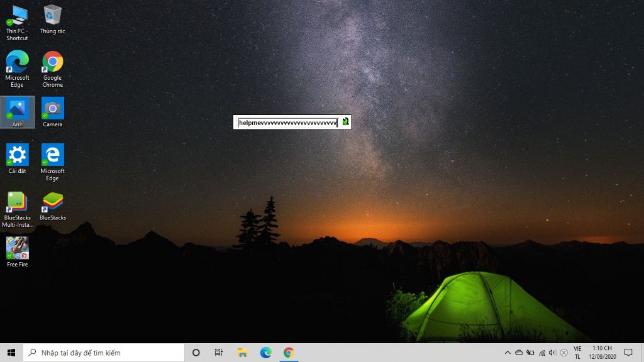The width and height of the screenshot is (644, 362).
Task: Click the green go arrow beside the text field
Action: point(345,121)
